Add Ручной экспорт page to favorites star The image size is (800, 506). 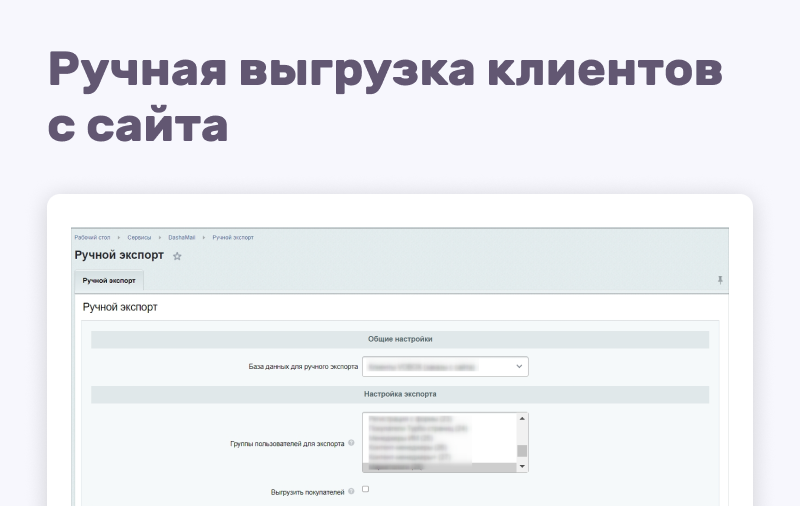(x=177, y=257)
